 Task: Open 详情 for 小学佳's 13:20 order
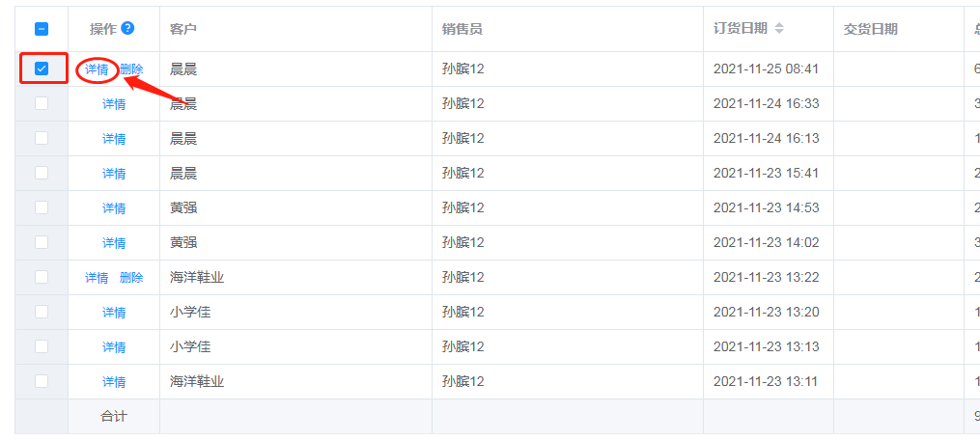point(114,313)
